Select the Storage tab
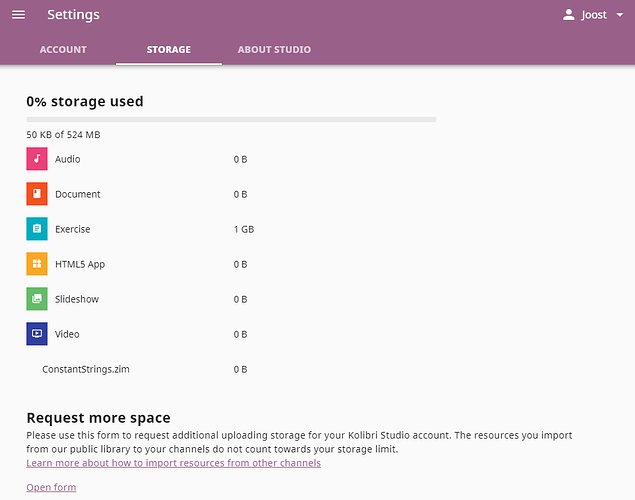The image size is (635, 500). [x=168, y=49]
